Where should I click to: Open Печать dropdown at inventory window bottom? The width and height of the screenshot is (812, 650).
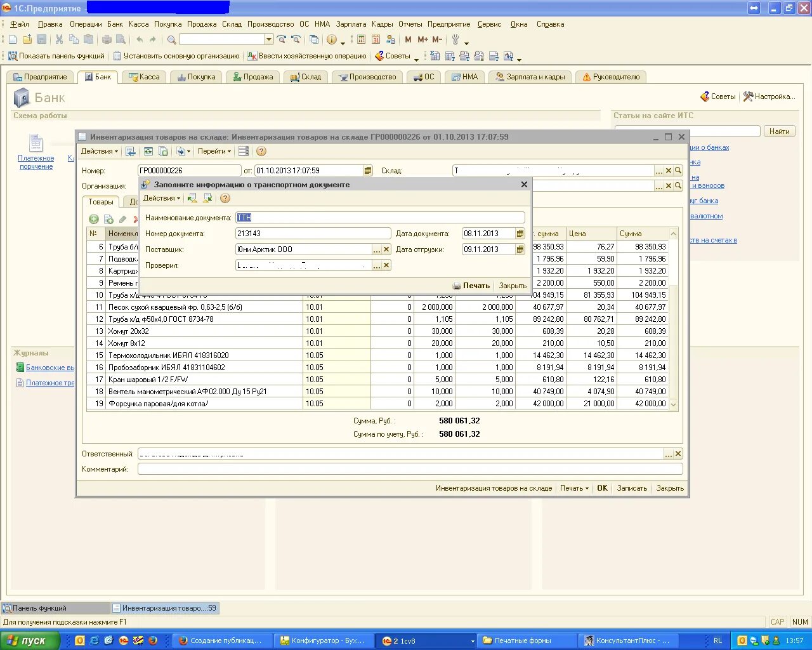(x=574, y=488)
